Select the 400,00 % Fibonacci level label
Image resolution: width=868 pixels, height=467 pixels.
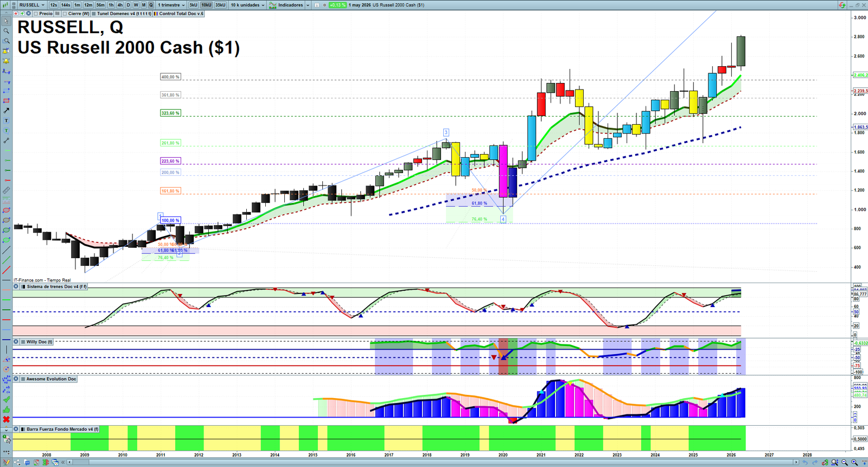[170, 77]
